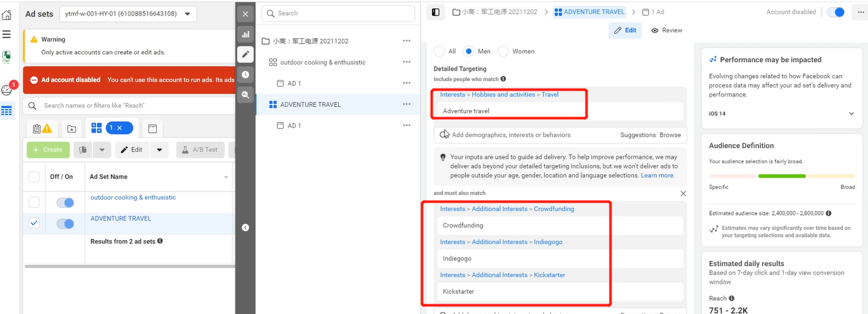
Task: Toggle off ADVENTURE TRAVEL ad set
Action: (65, 223)
